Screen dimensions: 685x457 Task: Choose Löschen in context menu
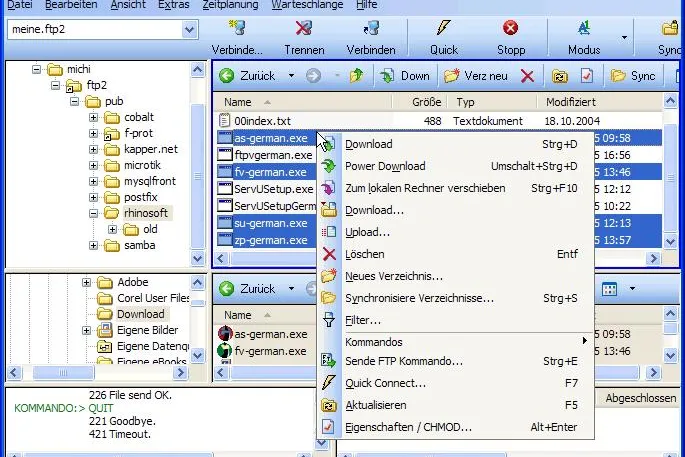(x=455, y=254)
